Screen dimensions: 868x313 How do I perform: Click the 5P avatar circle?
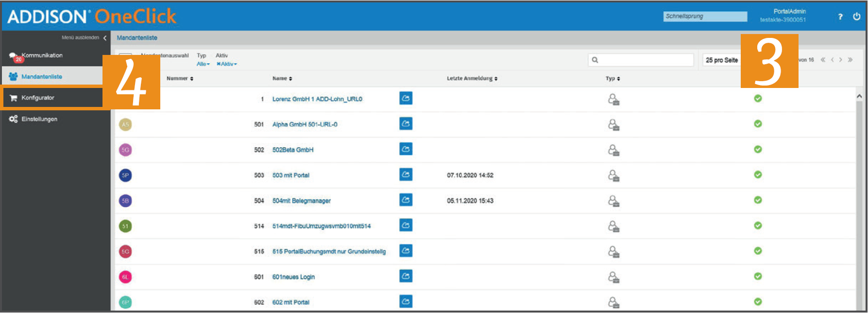pyautogui.click(x=125, y=175)
